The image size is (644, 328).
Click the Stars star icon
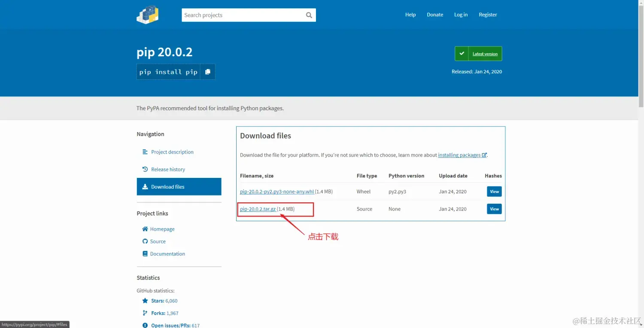click(x=145, y=301)
